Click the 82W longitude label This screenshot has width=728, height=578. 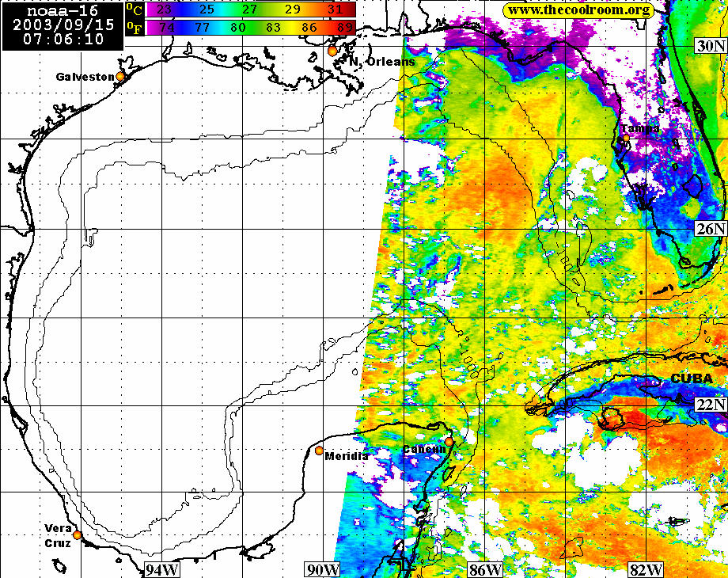(x=646, y=570)
